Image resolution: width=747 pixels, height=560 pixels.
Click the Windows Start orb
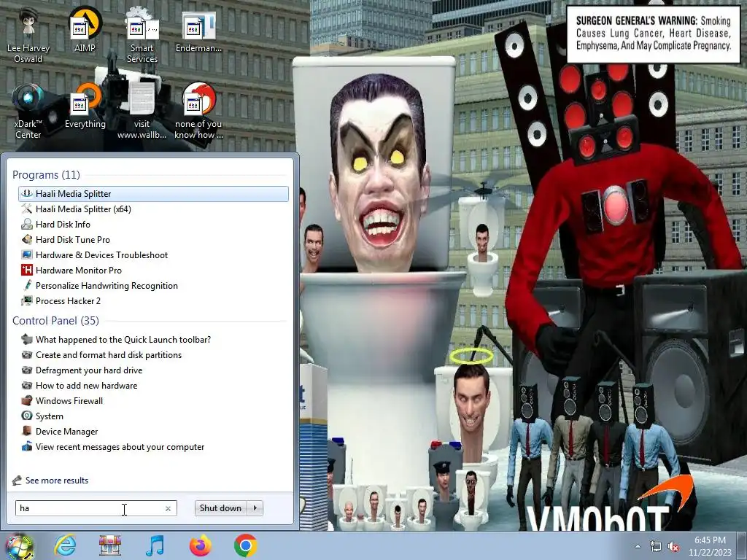point(19,546)
